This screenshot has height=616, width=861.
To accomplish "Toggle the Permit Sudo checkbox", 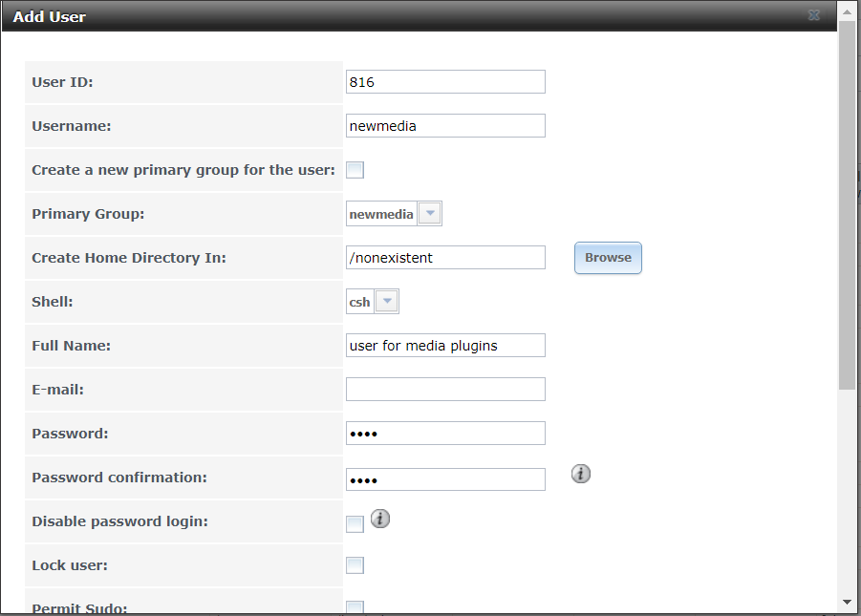I will click(355, 606).
